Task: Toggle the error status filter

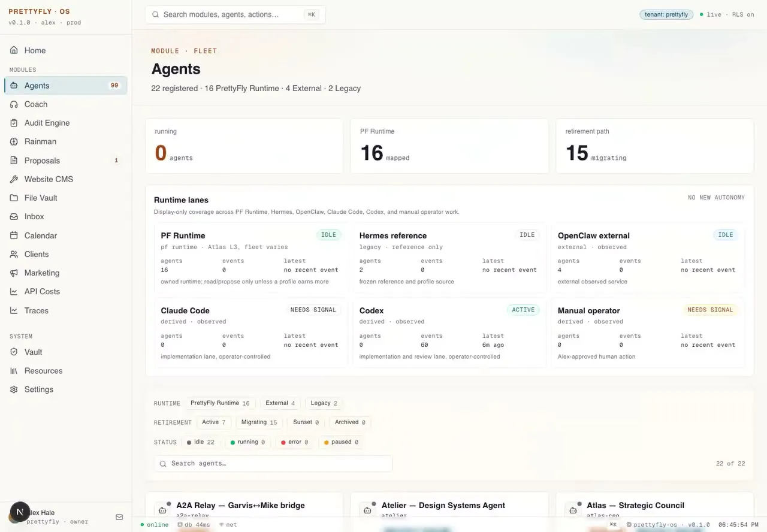Action: [295, 442]
